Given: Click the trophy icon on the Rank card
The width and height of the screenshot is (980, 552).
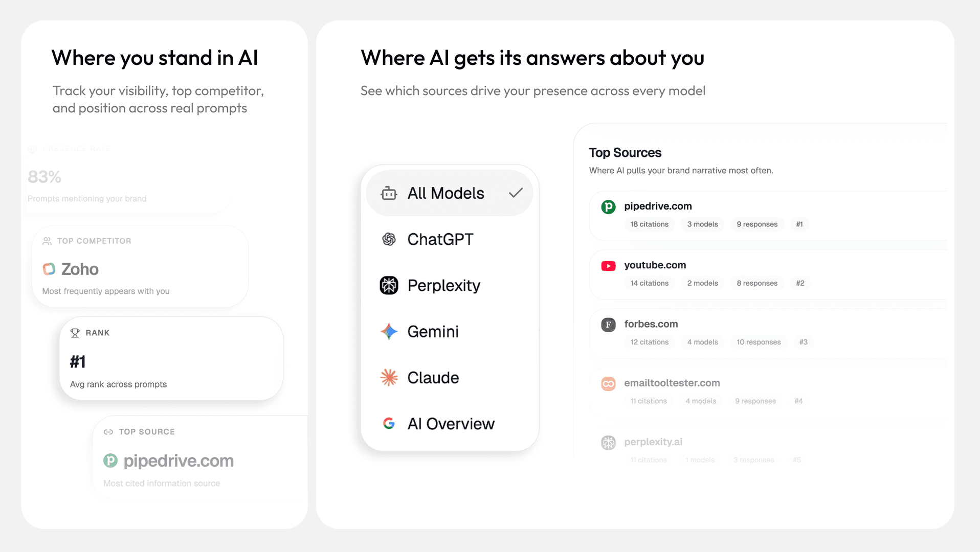Looking at the screenshot, I should point(75,333).
